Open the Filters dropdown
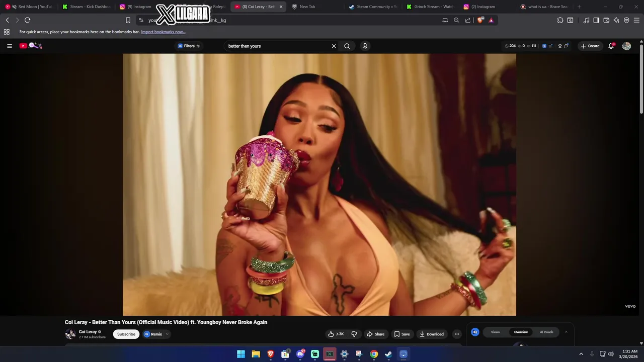 pyautogui.click(x=189, y=46)
